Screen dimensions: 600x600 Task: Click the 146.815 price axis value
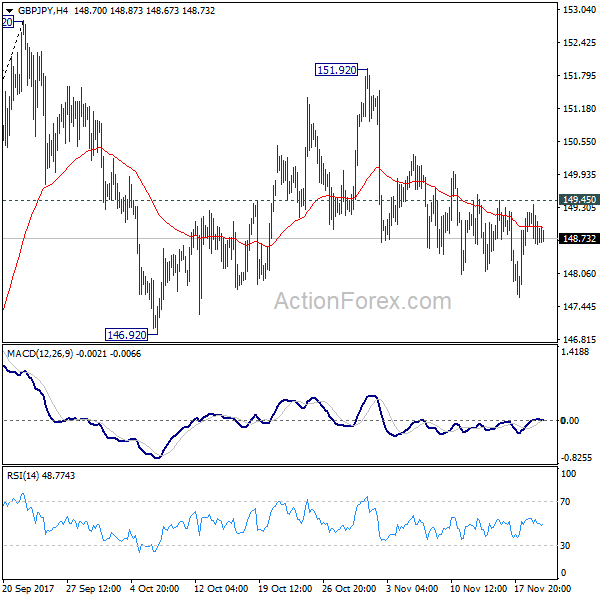579,339
